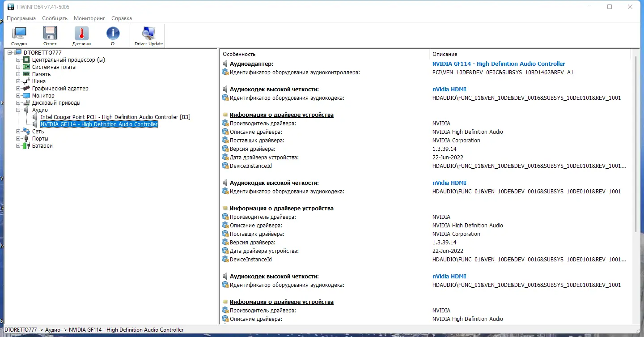Collapse the DTORETTO777 root node
Viewport: 644px width, 337px height.
11,53
